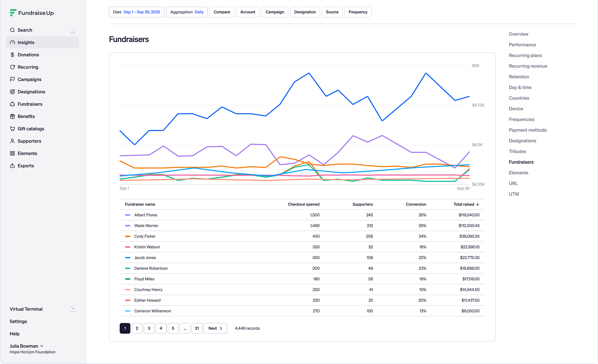
Task: Click Albert Flores color swatch
Action: pos(128,215)
